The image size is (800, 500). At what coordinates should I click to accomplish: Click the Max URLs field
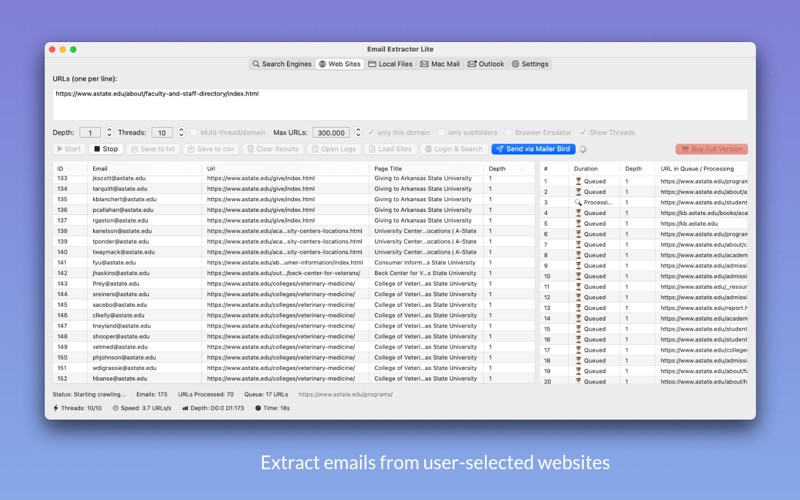tap(331, 133)
